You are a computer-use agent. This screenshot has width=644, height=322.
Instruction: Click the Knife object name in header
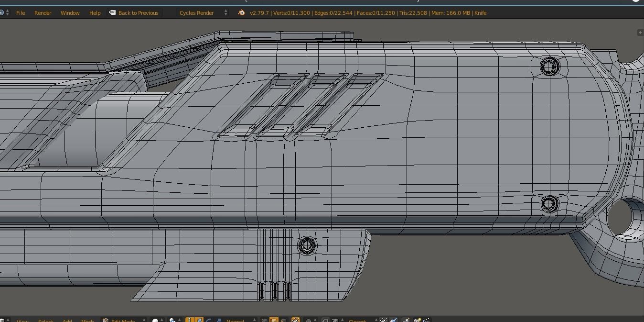(x=480, y=13)
